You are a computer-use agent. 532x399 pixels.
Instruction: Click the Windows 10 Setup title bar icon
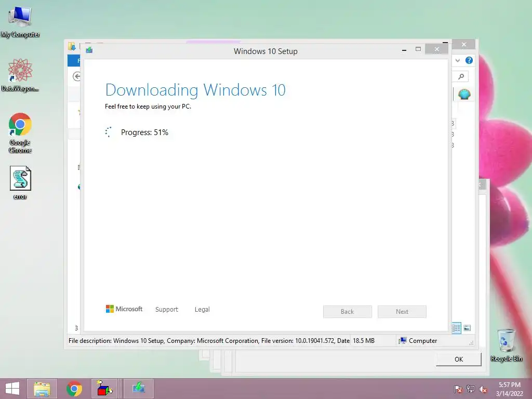[89, 50]
